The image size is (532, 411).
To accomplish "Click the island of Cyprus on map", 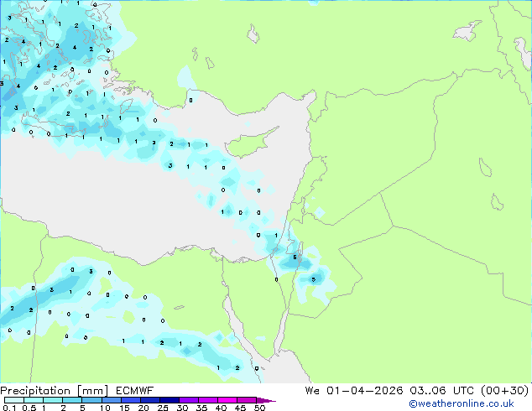I will pos(249,143).
